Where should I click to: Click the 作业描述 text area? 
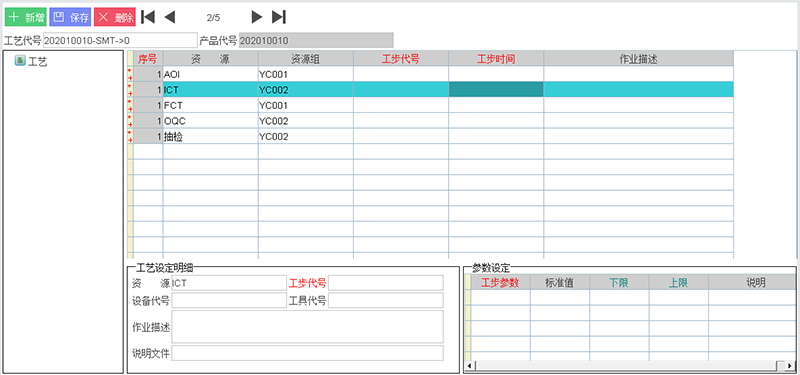click(x=308, y=327)
